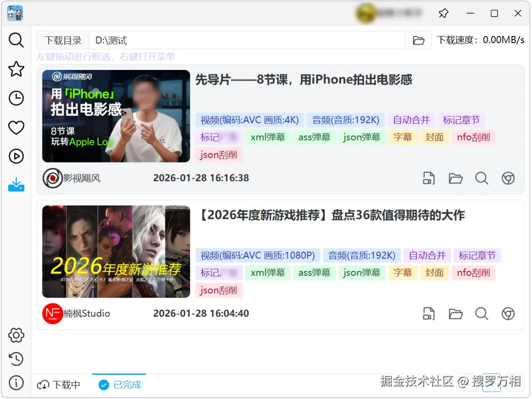Click the D:\测试 download path field
Screen dimensions: 532x399
tap(247, 40)
